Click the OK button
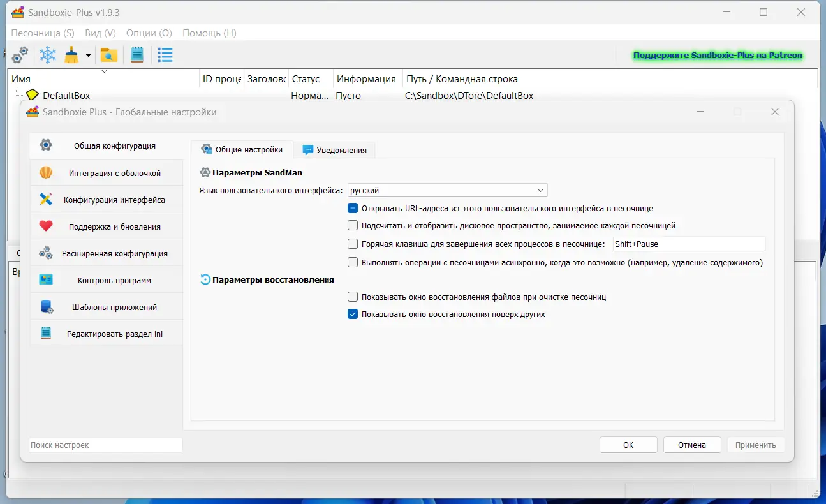This screenshot has width=826, height=504. click(x=628, y=445)
